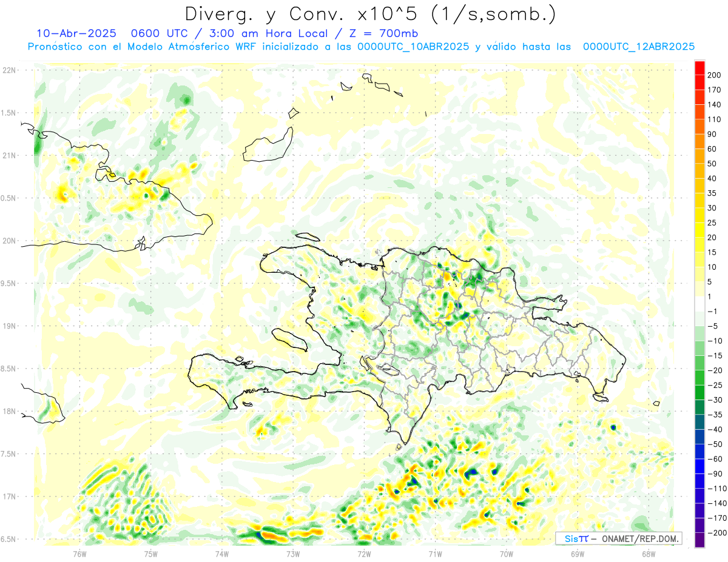Click the latitude label '19N'

pos(8,326)
